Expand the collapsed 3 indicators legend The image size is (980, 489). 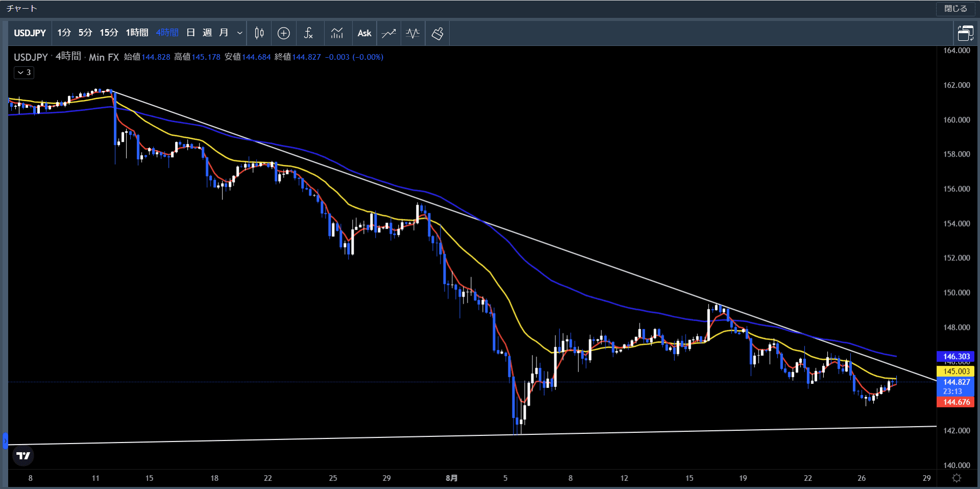point(24,72)
